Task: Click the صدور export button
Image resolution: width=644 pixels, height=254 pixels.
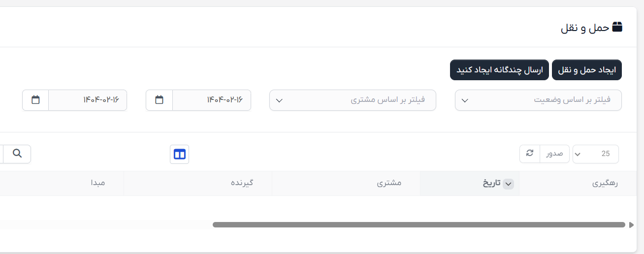Action: [x=554, y=154]
